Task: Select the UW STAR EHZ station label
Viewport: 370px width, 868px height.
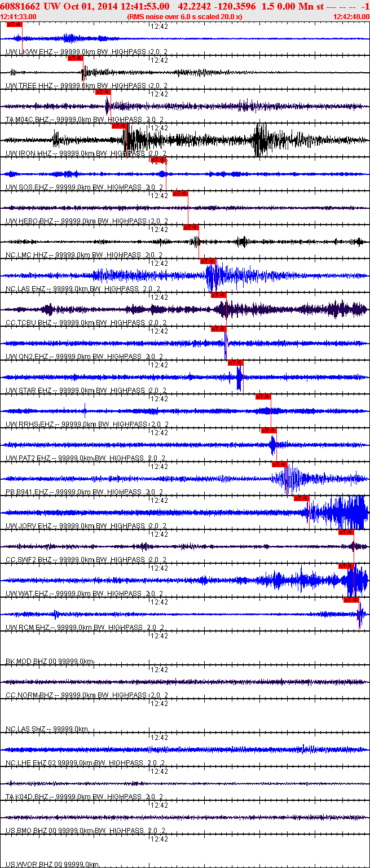Action: [x=86, y=391]
